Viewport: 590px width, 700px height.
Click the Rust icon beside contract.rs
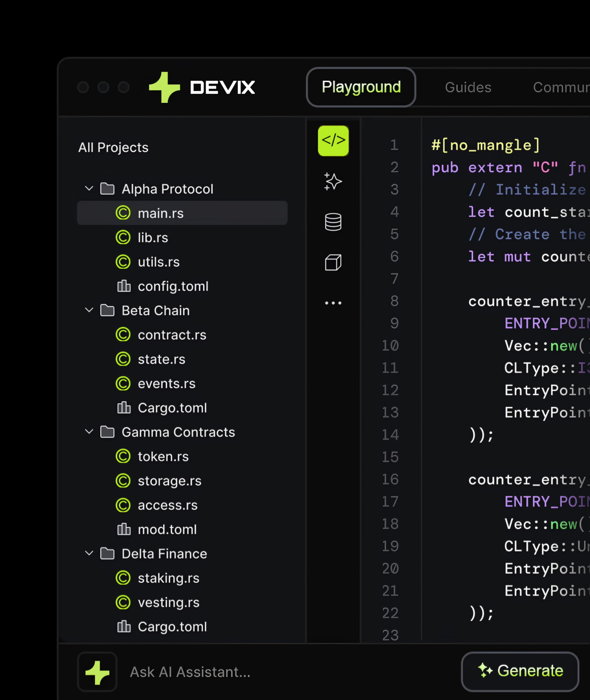(x=123, y=335)
